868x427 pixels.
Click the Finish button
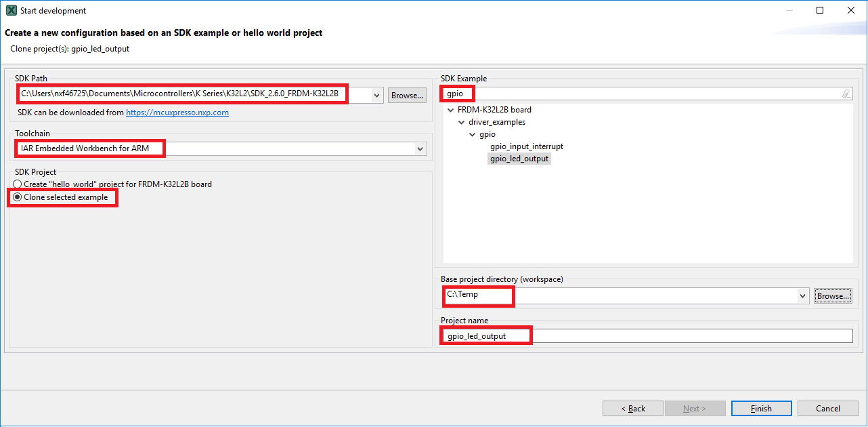761,409
